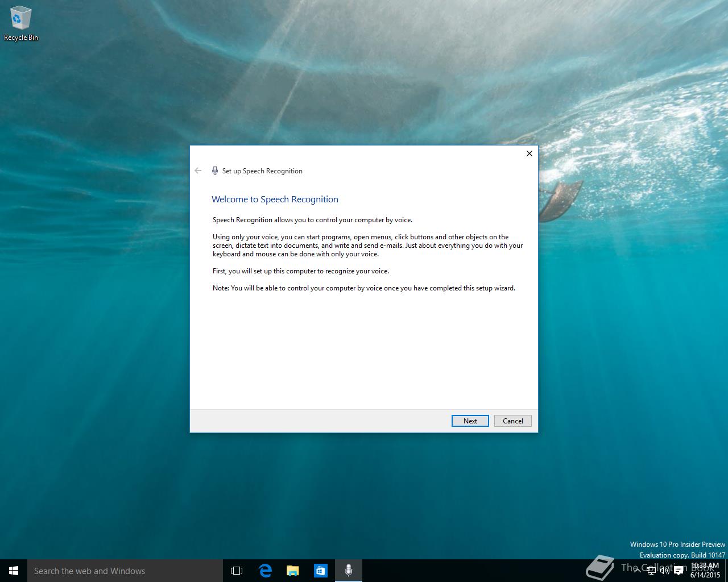Viewport: 728px width, 582px height.
Task: Open the network status tray icon
Action: pos(651,570)
